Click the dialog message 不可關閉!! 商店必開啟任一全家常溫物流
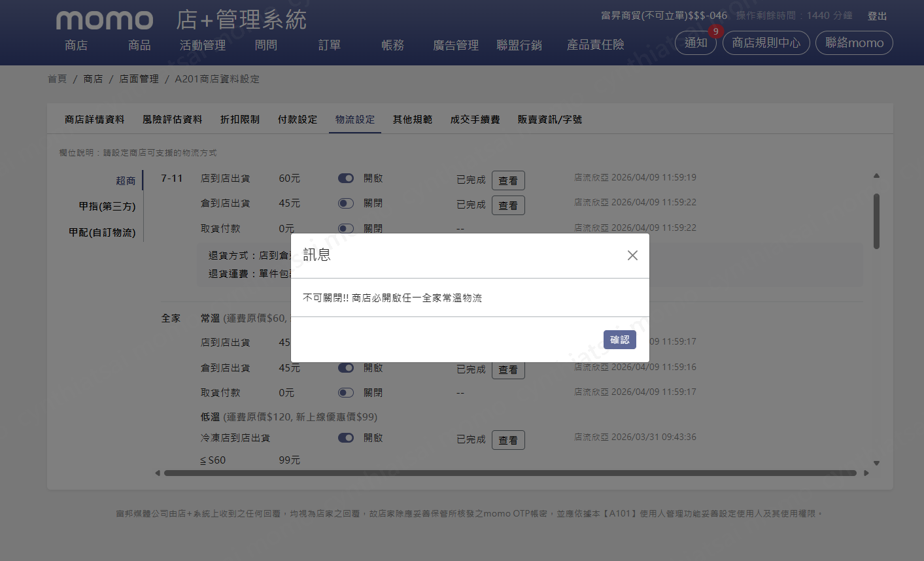The height and width of the screenshot is (561, 924). point(392,298)
